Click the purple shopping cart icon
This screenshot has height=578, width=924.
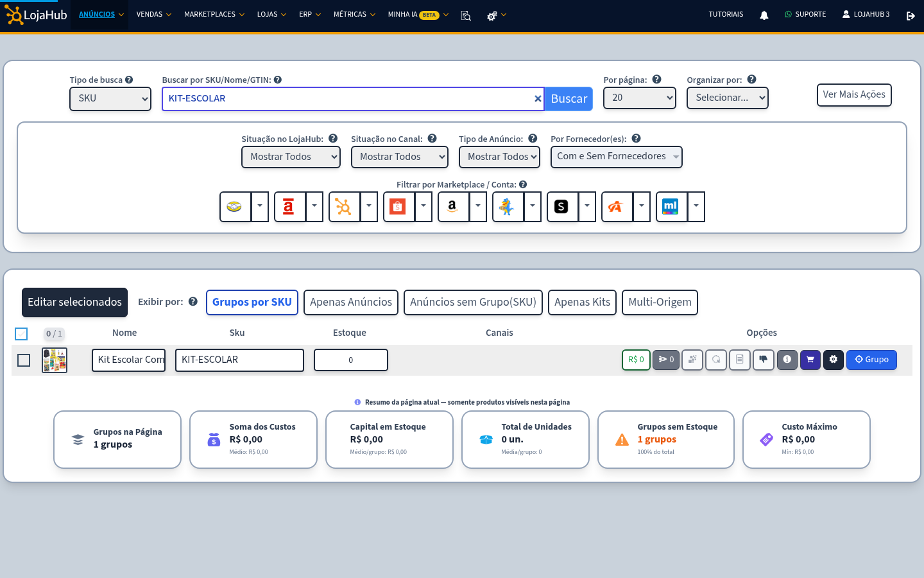pos(810,360)
